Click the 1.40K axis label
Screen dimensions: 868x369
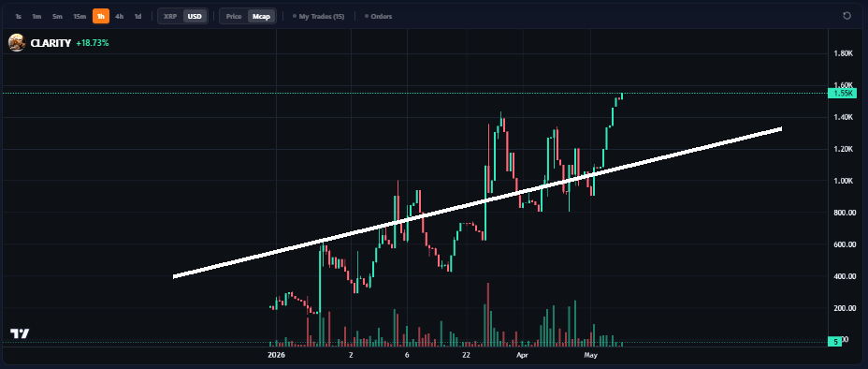[843, 117]
